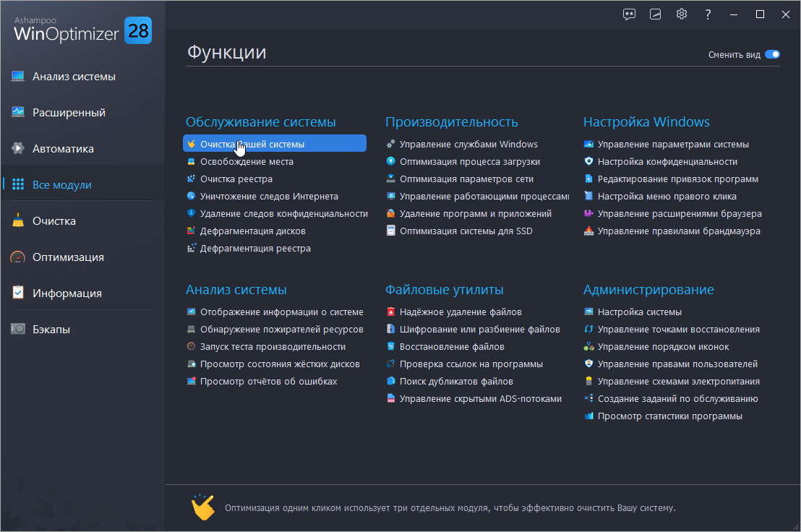Click icon beside 'Шифрование или разбиение файлов'
The image size is (801, 532).
pyautogui.click(x=391, y=328)
